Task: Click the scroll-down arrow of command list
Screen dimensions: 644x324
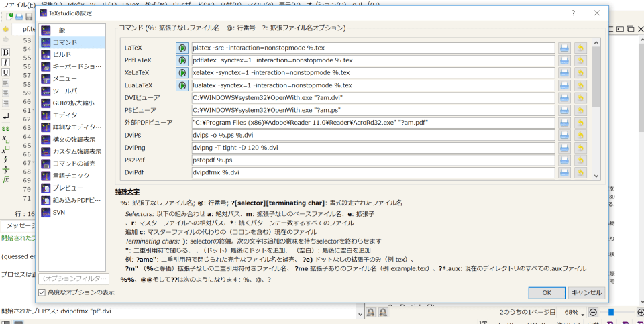Action: 596,176
